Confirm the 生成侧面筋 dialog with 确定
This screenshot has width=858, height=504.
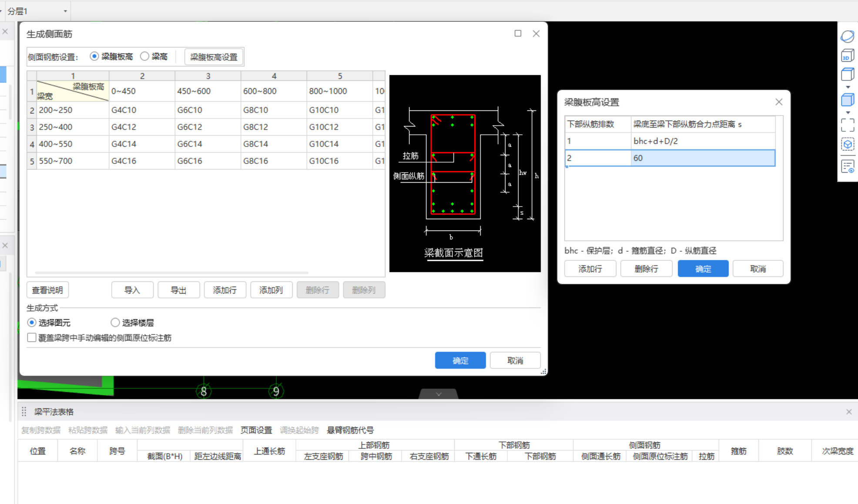tap(460, 360)
